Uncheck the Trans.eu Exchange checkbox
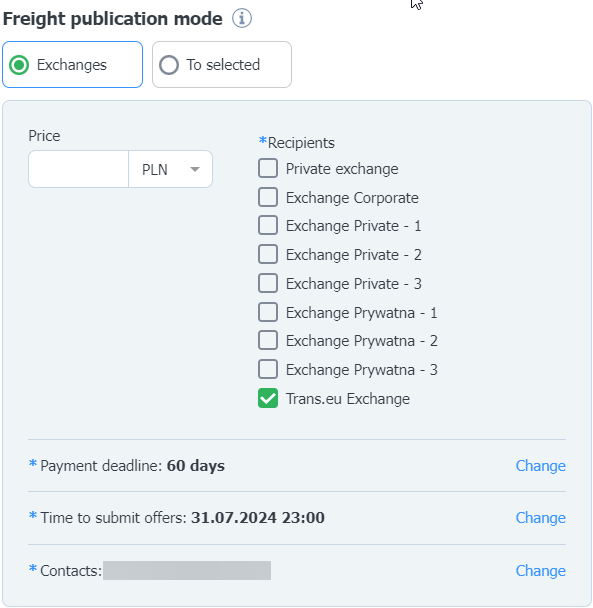Viewport: 593px width, 608px height. (x=268, y=398)
